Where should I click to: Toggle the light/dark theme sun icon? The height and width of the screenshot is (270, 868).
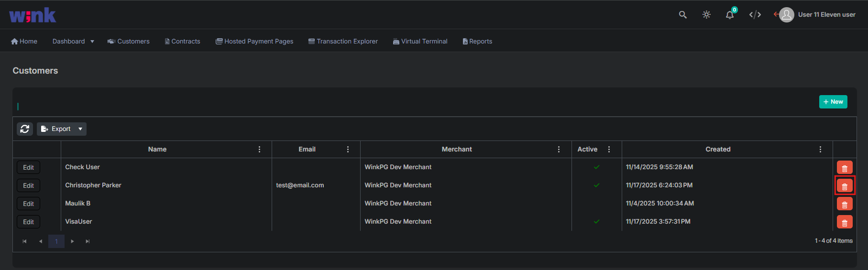(x=706, y=15)
